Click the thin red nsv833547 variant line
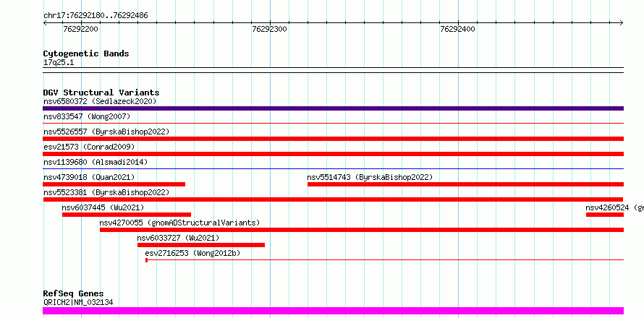 pyautogui.click(x=333, y=123)
